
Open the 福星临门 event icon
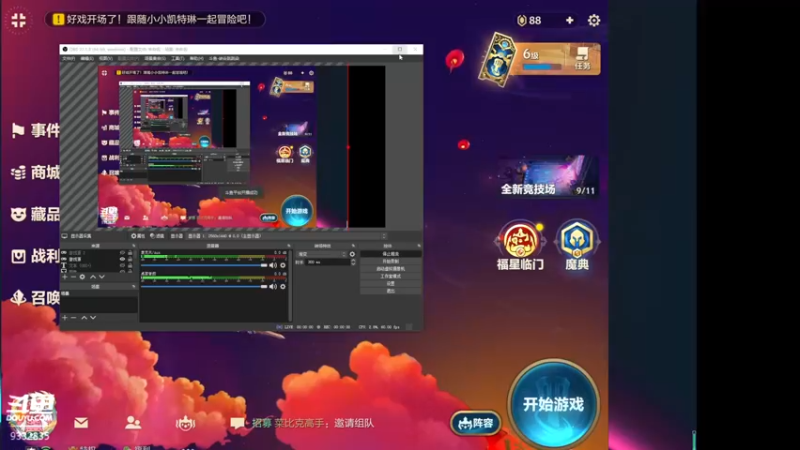click(520, 245)
